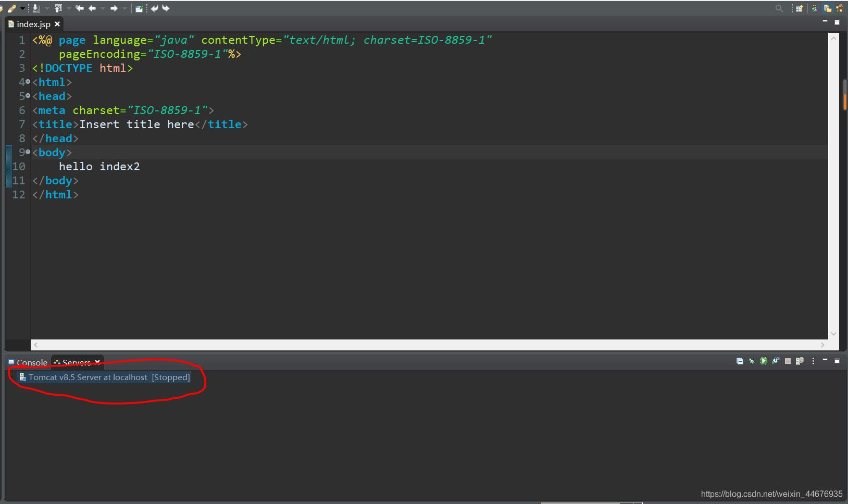Open the Forward history dropdown arrow
This screenshot has height=504, width=848.
click(124, 8)
